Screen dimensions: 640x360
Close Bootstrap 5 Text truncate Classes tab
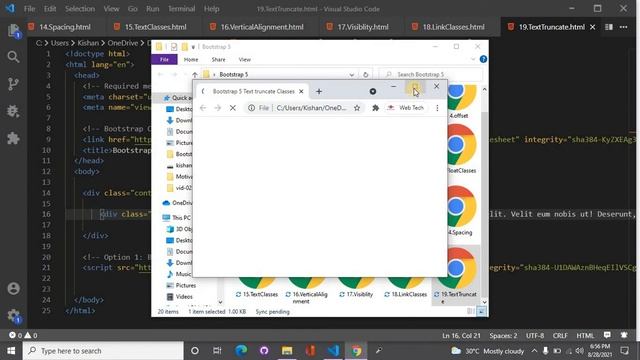click(301, 91)
